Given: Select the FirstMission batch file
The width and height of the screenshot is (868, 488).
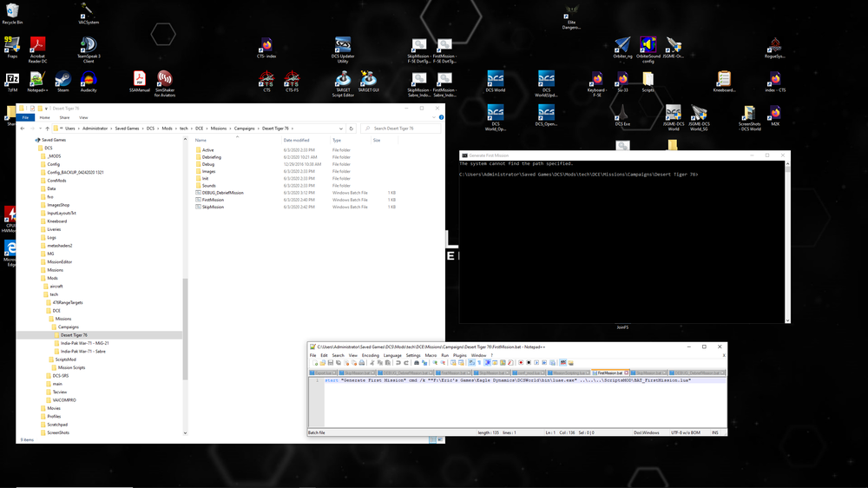Looking at the screenshot, I should tap(214, 200).
